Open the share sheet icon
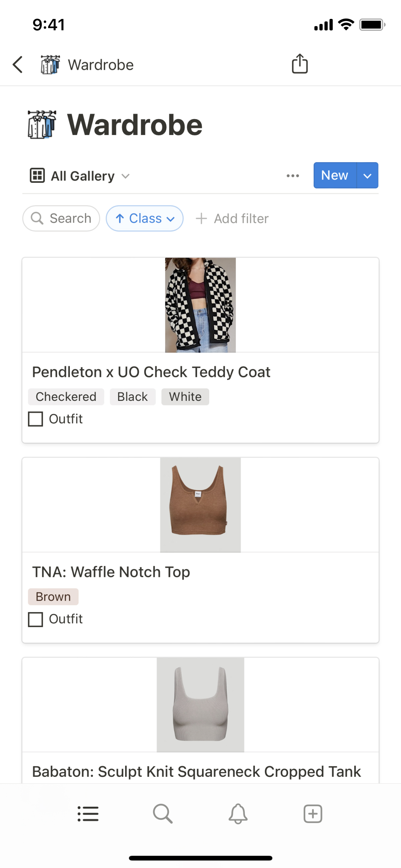This screenshot has height=868, width=401. coord(299,64)
